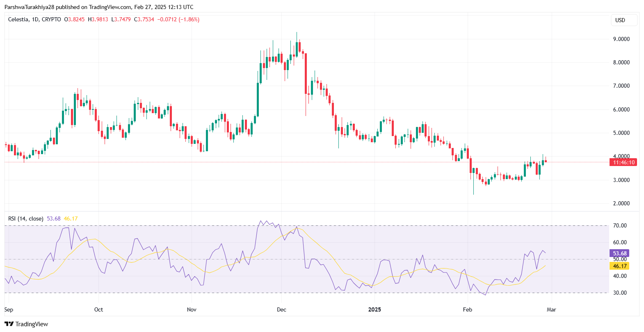The height and width of the screenshot is (332, 644).
Task: Click the 2.0000 price scale label
Action: pos(621,203)
